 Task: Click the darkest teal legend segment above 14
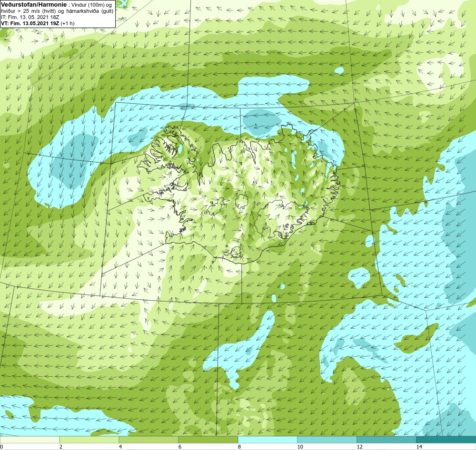tap(446, 440)
